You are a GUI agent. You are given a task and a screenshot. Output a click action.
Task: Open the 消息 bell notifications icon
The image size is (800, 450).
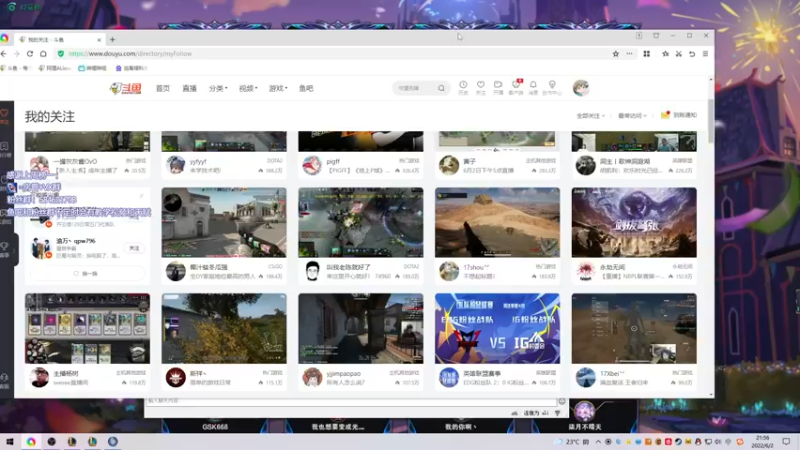pyautogui.click(x=533, y=87)
